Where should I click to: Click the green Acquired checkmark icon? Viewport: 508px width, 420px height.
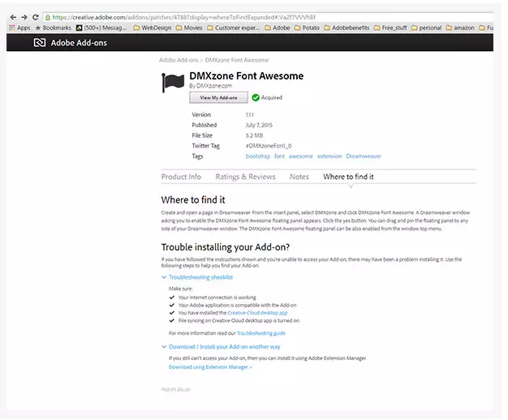click(x=256, y=97)
